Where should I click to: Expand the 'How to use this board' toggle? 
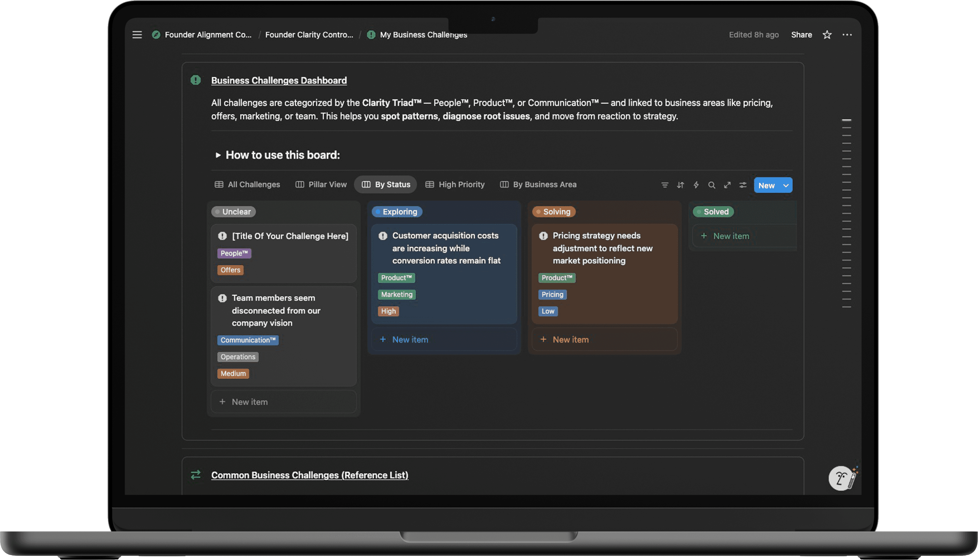point(218,155)
